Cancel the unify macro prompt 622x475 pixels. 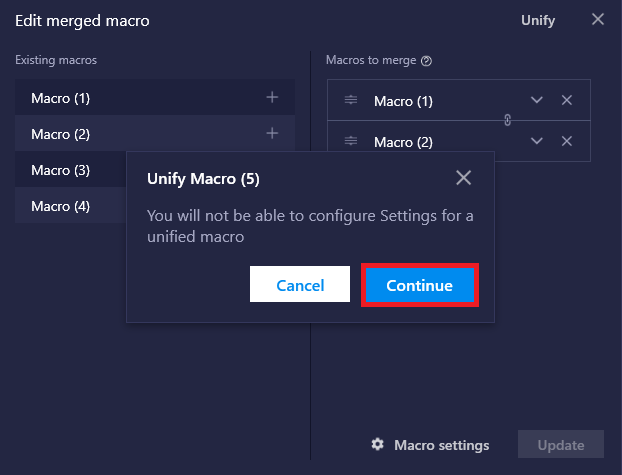pyautogui.click(x=300, y=284)
